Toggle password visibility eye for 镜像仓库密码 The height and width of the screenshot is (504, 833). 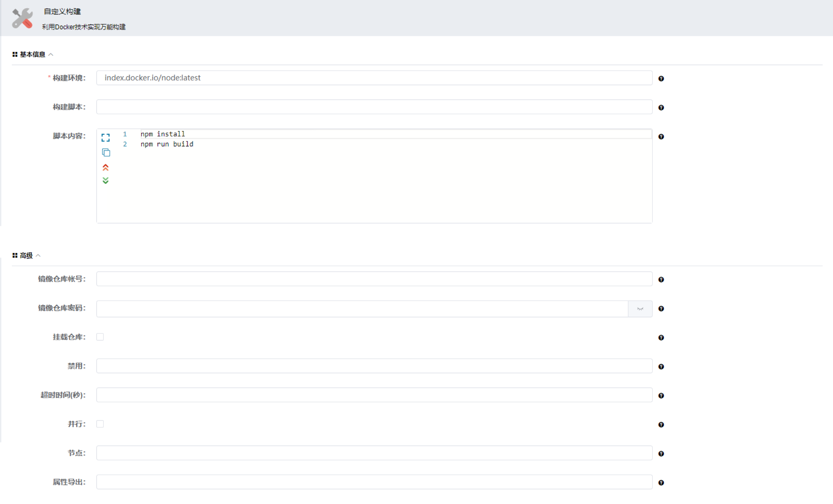640,309
